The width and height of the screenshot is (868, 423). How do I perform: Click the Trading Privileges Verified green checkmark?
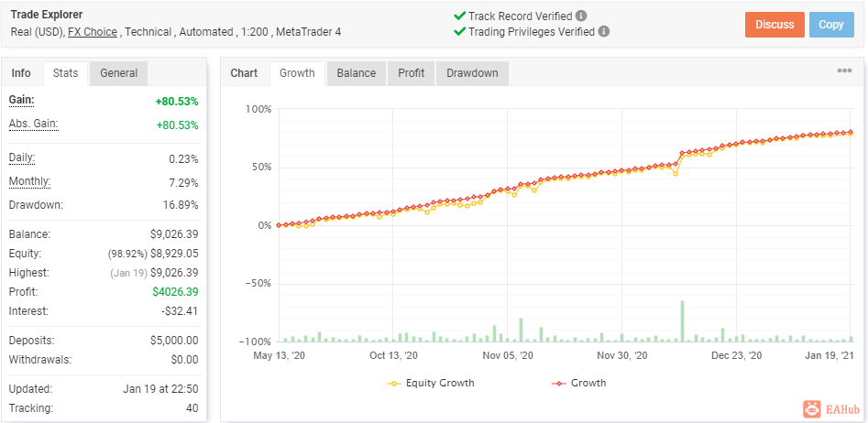(459, 31)
